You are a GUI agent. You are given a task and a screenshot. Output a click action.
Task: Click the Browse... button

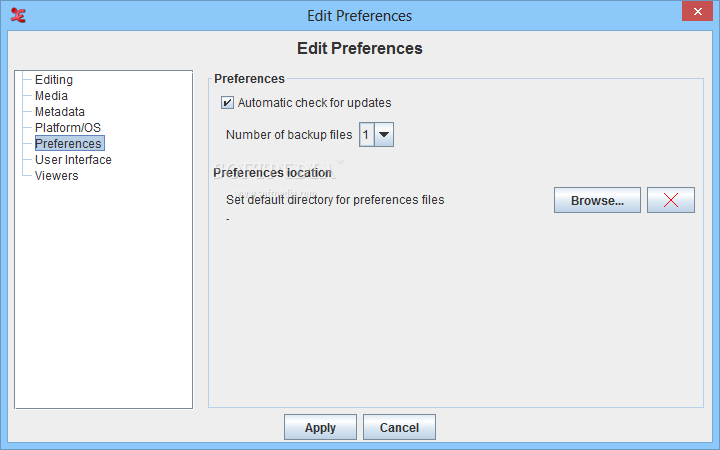(x=597, y=200)
